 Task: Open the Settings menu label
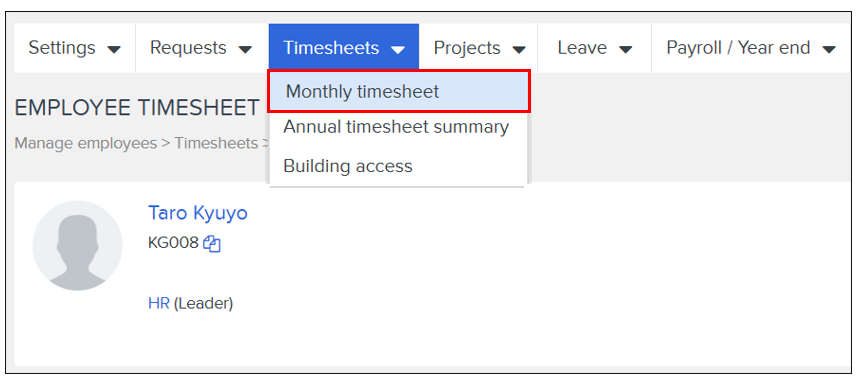tap(62, 48)
